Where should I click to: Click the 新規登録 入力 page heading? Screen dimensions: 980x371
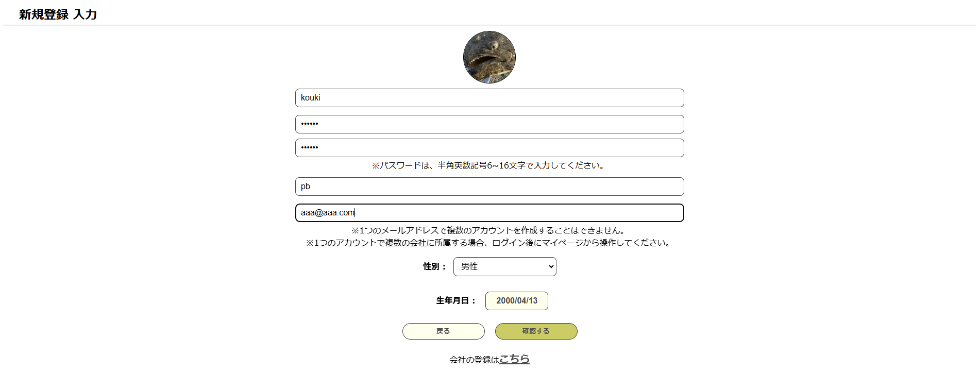click(x=58, y=14)
